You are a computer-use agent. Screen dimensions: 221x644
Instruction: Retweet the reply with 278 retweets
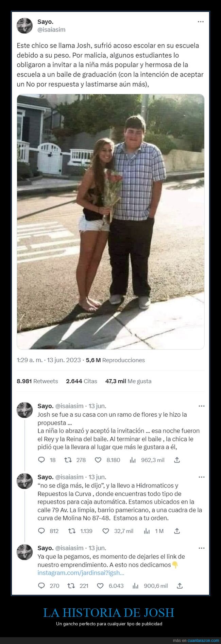[x=68, y=460]
